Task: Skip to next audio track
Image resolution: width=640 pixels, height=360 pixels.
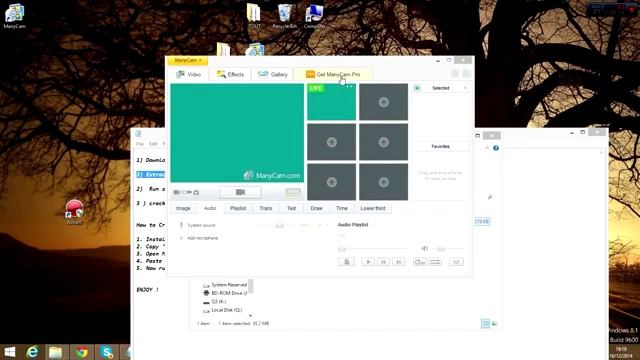Action: point(399,262)
